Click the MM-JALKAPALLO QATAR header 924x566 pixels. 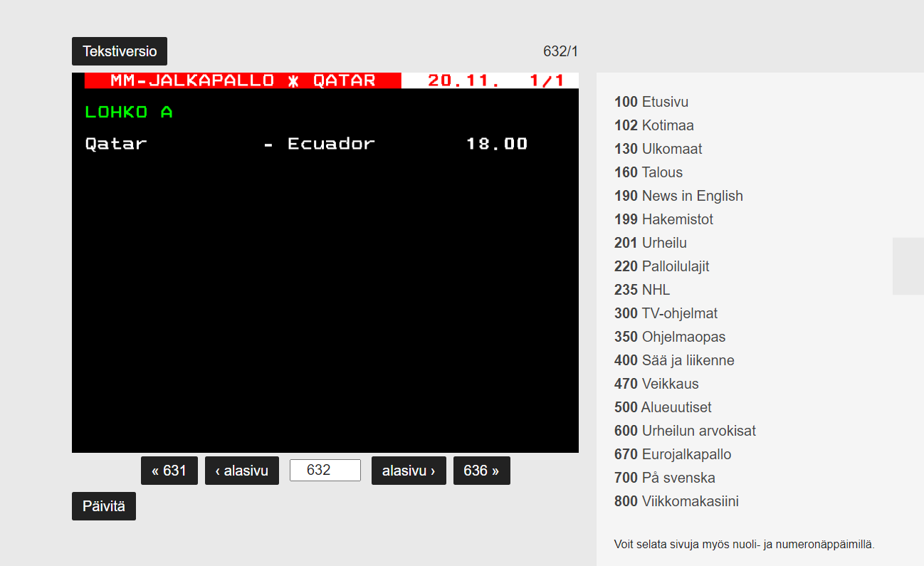point(243,80)
